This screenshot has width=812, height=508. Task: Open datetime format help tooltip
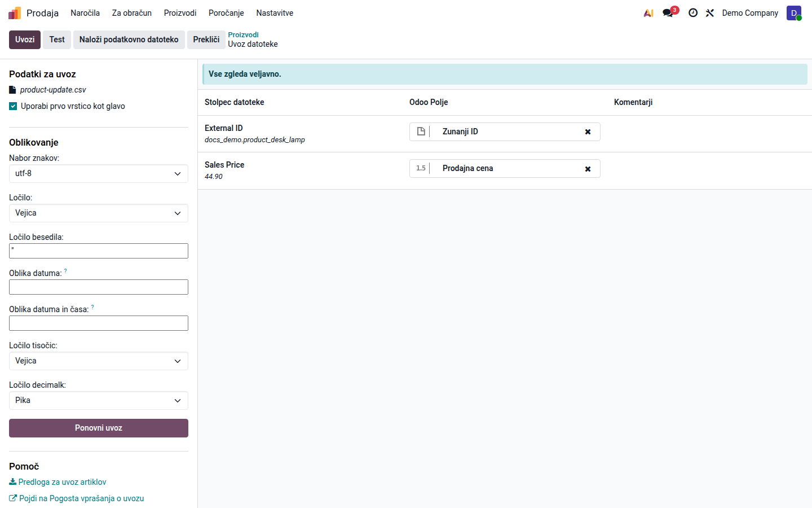click(92, 308)
